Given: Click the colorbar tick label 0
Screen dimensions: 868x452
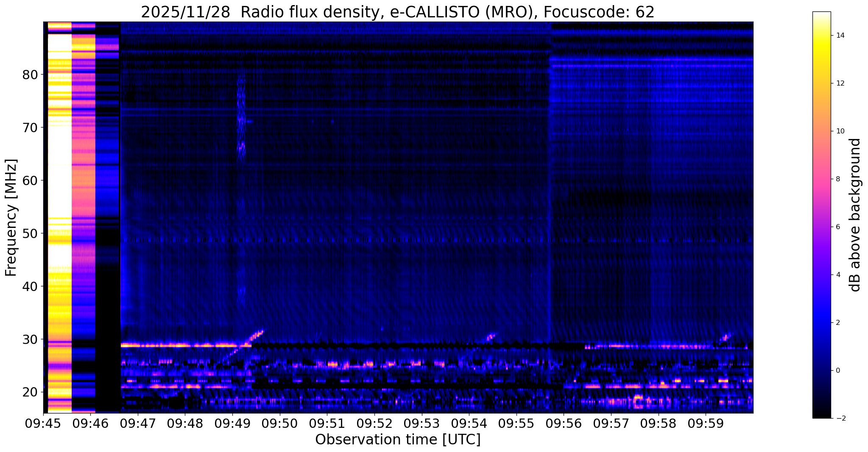Looking at the screenshot, I should (838, 371).
